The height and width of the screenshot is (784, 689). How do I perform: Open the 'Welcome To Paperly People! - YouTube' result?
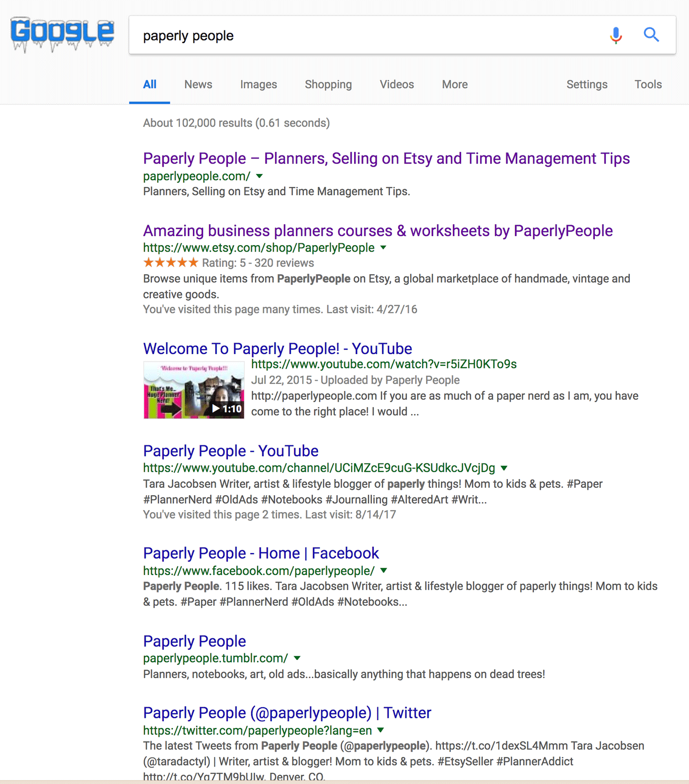(277, 349)
